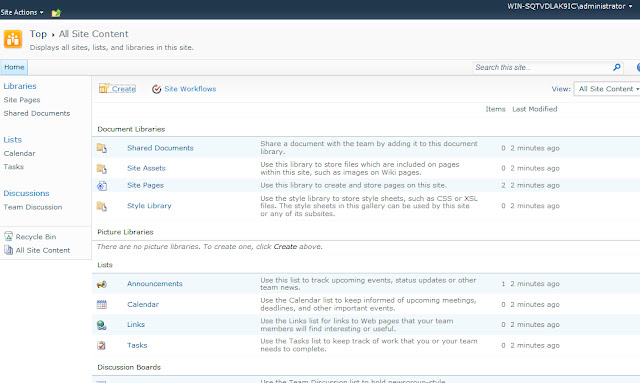Click the Announcements item count 1
Screen dimensions: 640x383
503,284
